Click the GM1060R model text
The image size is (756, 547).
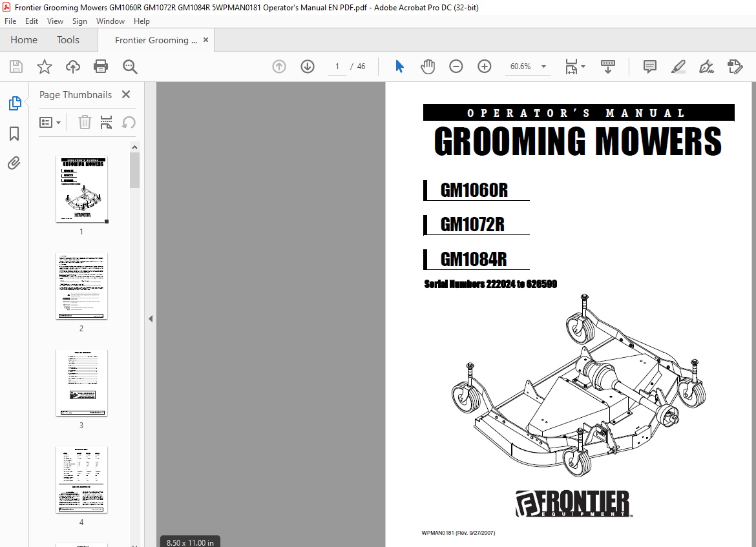(x=474, y=190)
